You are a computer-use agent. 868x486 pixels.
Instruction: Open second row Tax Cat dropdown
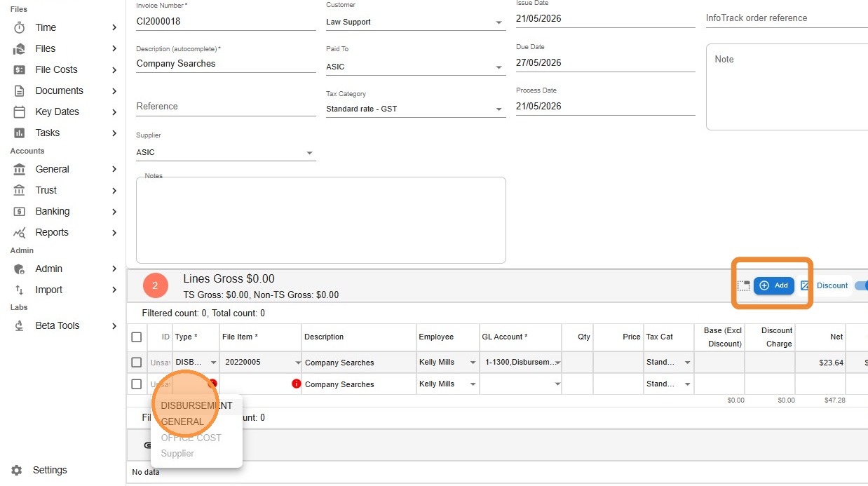tap(668, 384)
